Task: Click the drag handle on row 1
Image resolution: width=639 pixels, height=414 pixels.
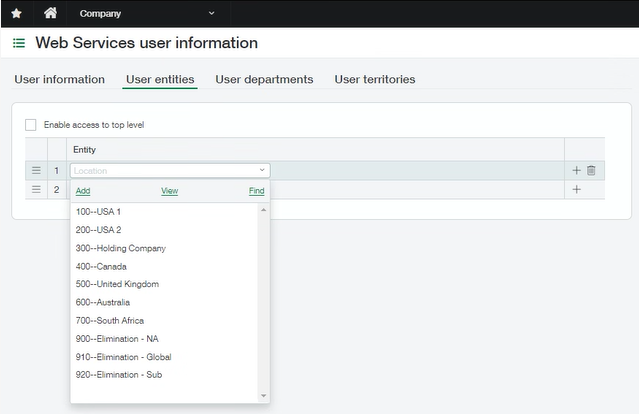Action: 36,170
